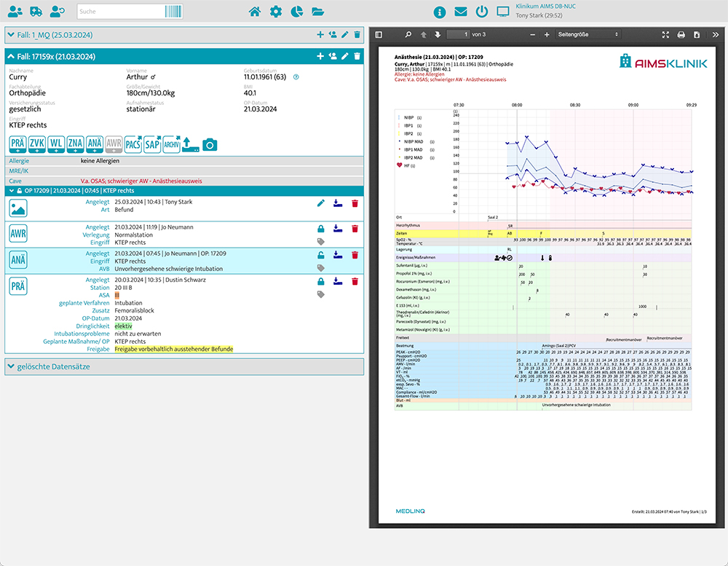Image resolution: width=728 pixels, height=566 pixels.
Task: Open the ARCHIV button
Action: 171,144
